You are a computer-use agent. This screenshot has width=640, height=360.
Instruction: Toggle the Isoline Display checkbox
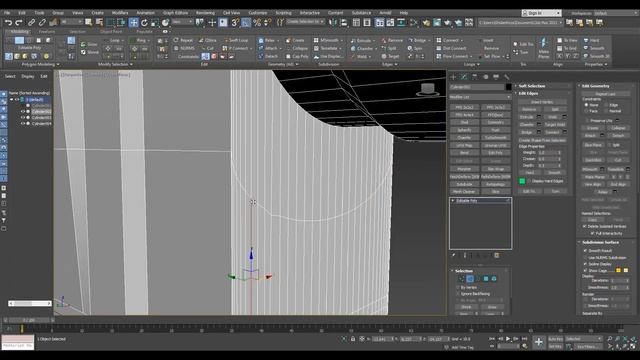(x=585, y=264)
